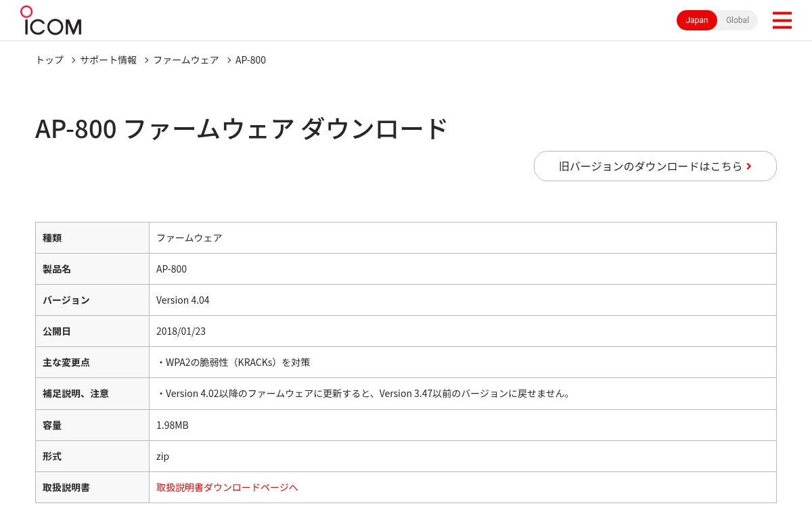
Task: Click AP-800 breadcrumb item
Action: click(x=250, y=60)
